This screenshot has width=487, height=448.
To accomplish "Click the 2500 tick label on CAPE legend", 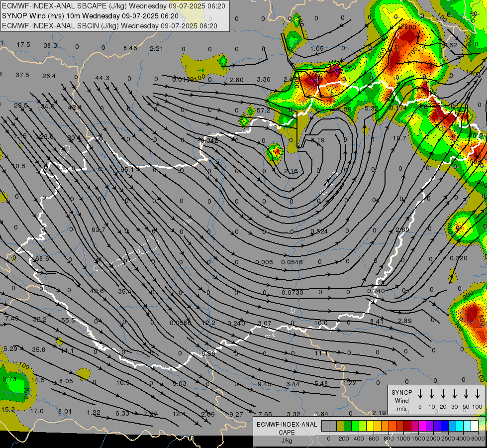I will coord(449,439).
